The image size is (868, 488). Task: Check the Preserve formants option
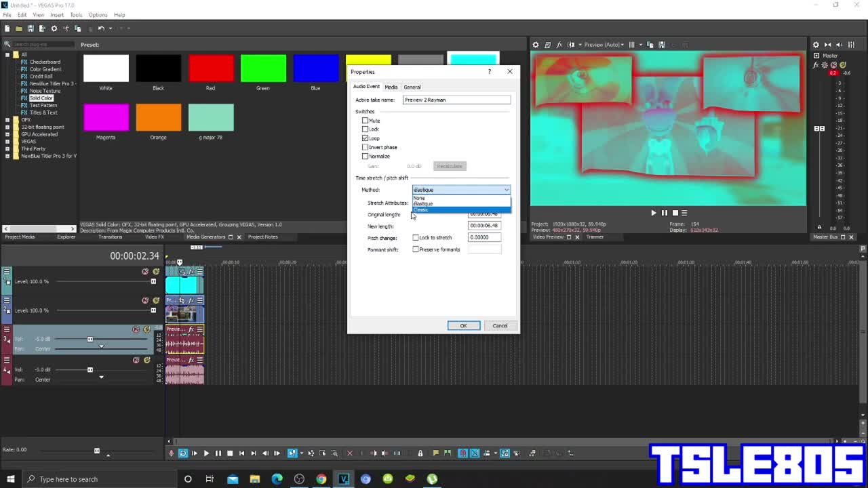[416, 249]
